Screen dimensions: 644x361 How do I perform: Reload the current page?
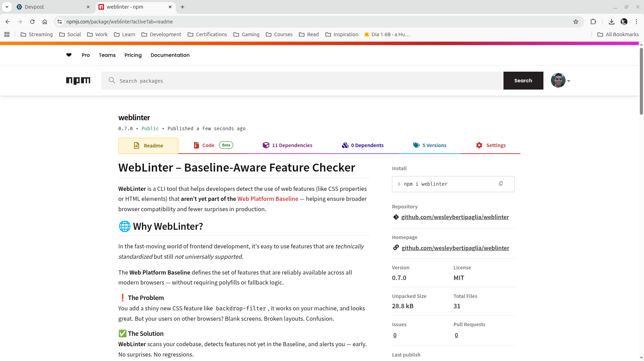[x=32, y=22]
